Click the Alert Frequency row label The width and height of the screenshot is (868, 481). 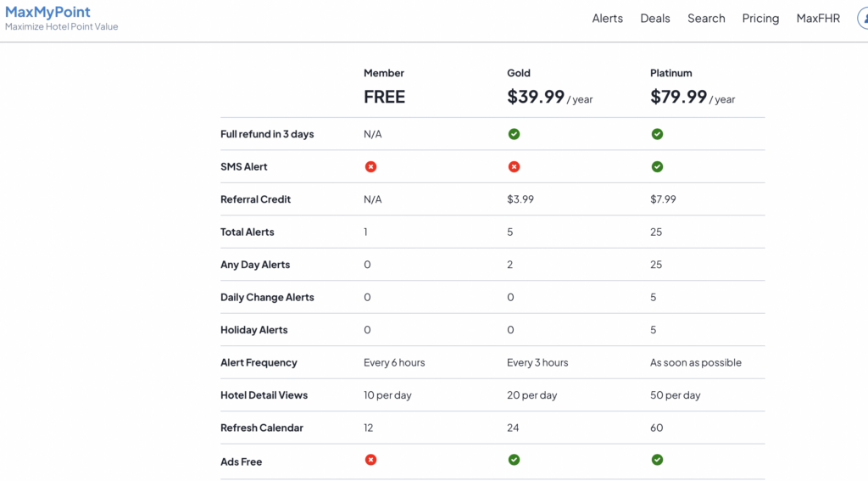pos(259,362)
